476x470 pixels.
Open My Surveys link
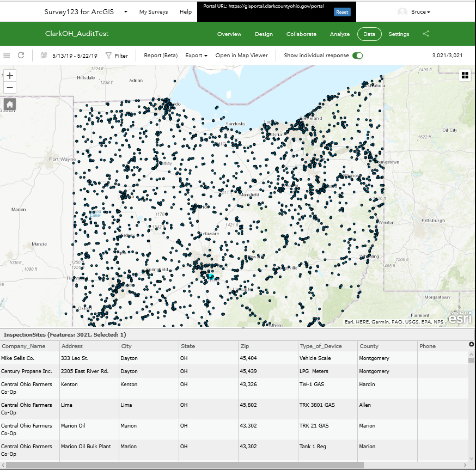[x=154, y=12]
